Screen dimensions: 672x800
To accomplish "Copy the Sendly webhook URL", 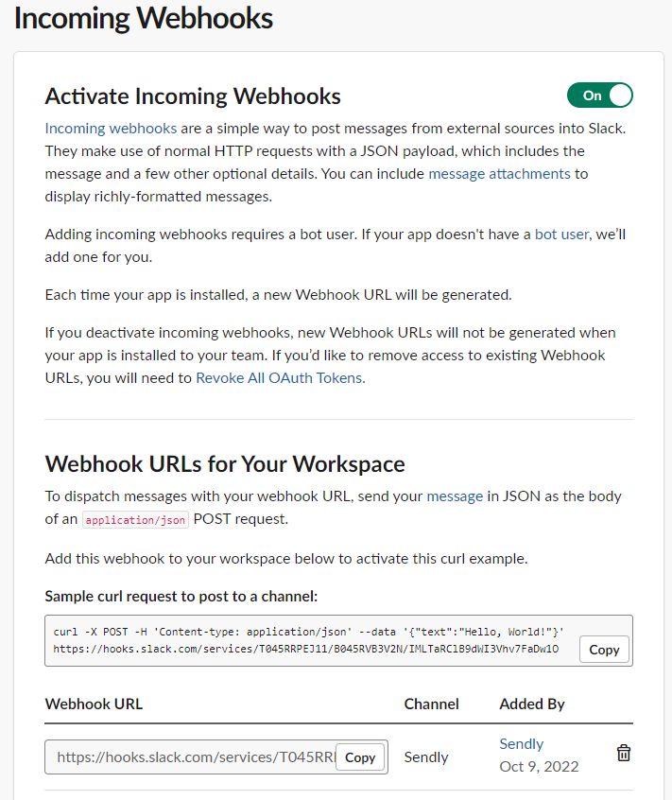I will pyautogui.click(x=360, y=757).
